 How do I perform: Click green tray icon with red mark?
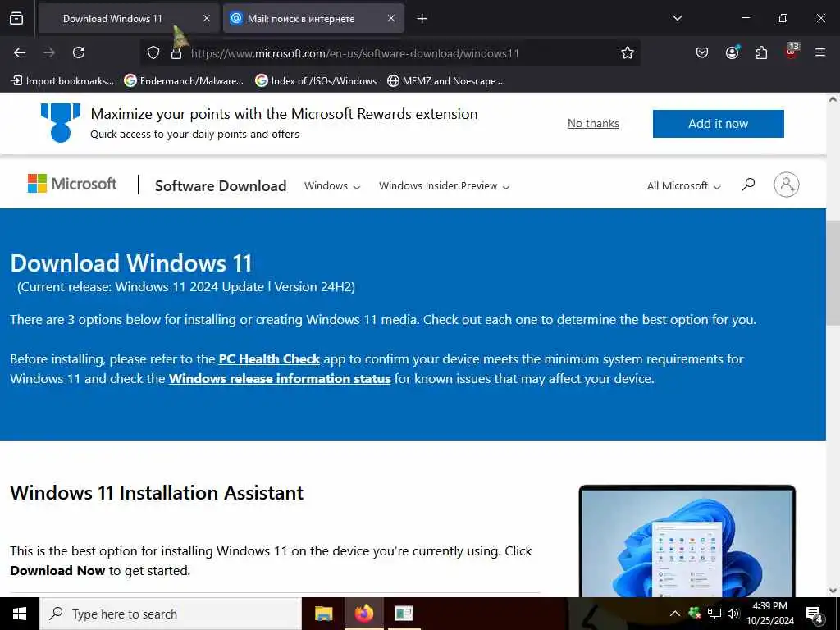[x=695, y=613]
